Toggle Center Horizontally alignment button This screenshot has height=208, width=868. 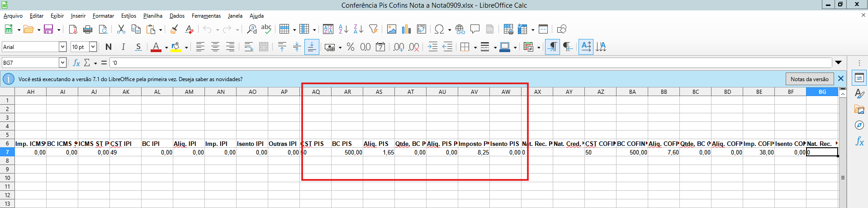click(x=215, y=47)
